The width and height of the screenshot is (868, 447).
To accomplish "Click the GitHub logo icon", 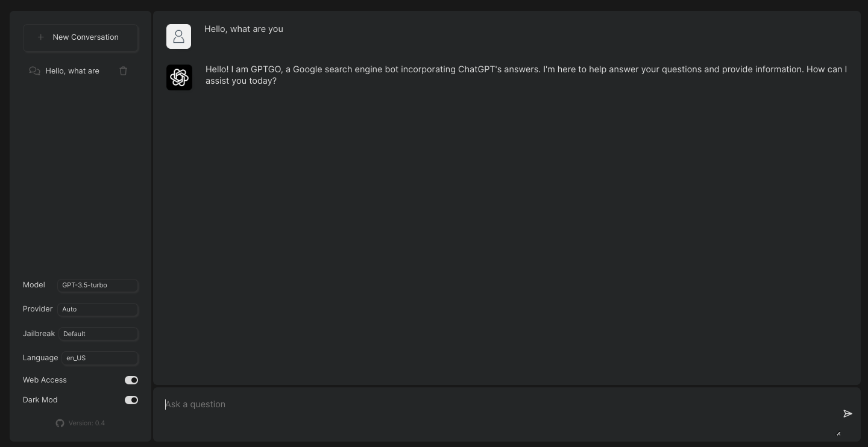I will point(60,423).
